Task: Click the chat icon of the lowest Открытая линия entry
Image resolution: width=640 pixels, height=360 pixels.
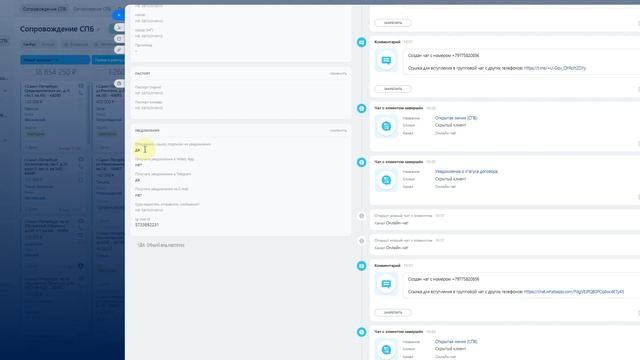Action: coord(386,350)
